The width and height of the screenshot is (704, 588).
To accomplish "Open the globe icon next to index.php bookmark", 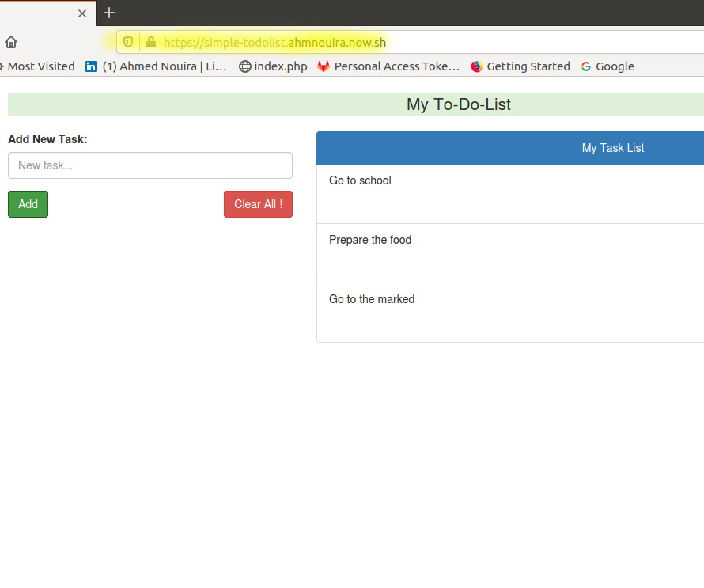I will pos(244,66).
